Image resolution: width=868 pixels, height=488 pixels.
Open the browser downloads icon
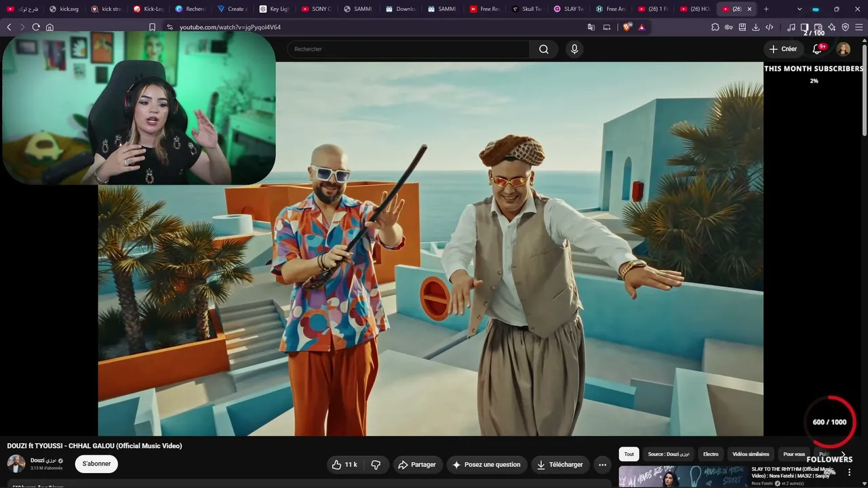[756, 27]
